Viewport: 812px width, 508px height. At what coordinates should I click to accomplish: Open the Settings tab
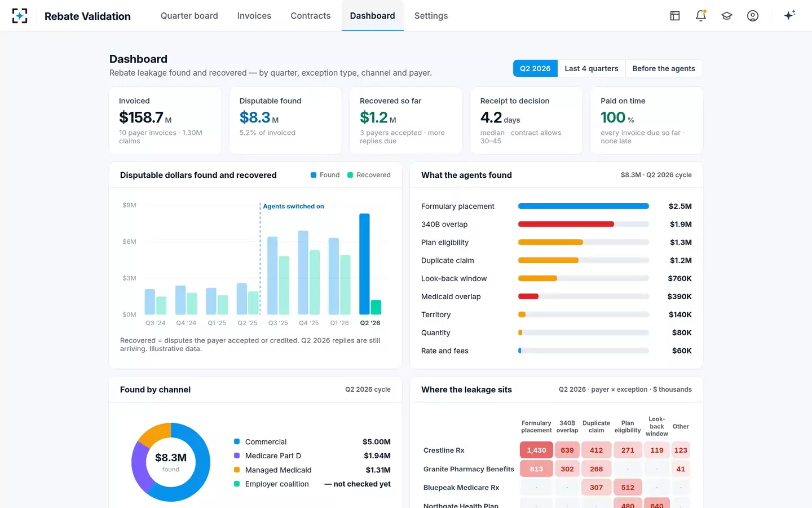pos(431,16)
